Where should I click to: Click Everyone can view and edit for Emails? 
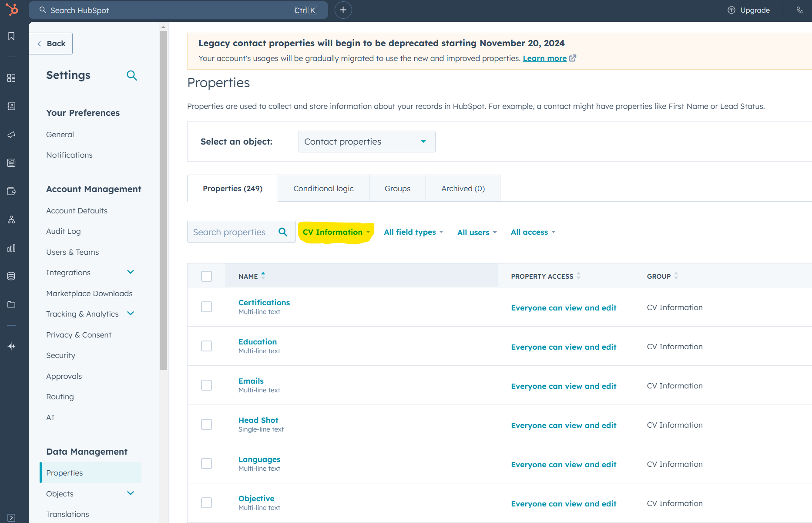pyautogui.click(x=564, y=386)
